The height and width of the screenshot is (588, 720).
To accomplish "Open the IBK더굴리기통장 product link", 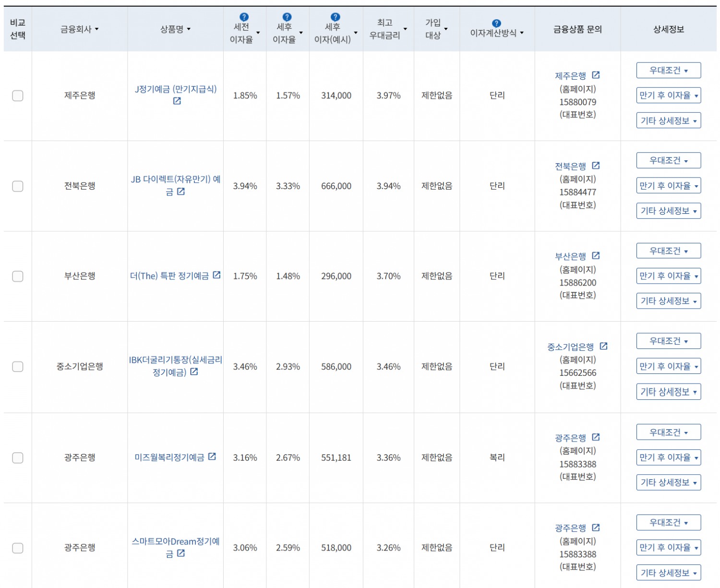I will pyautogui.click(x=175, y=366).
